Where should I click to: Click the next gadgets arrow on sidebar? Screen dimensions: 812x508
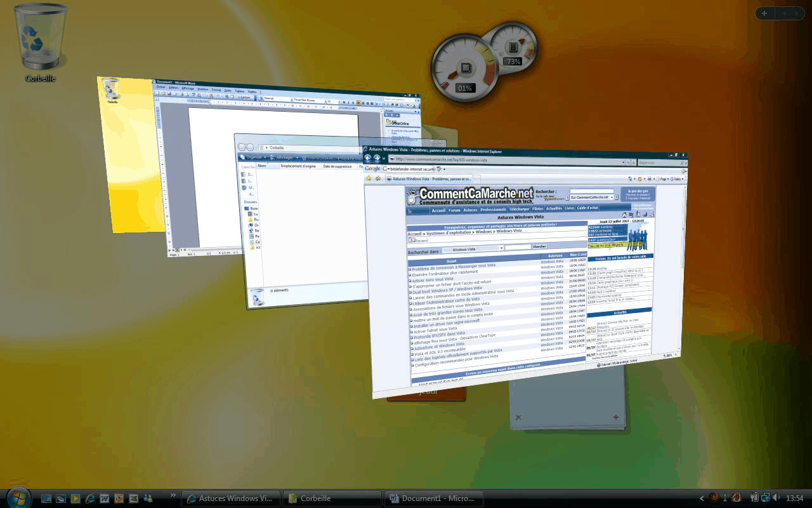pos(797,13)
